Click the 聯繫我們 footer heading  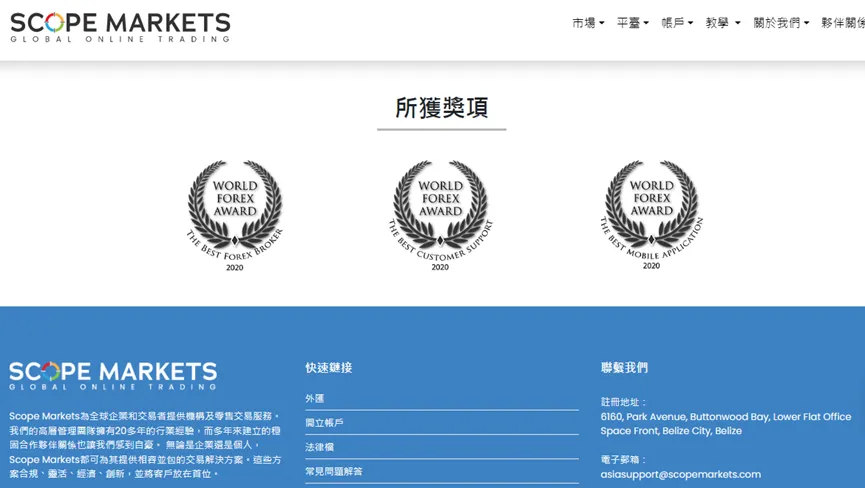coord(624,368)
